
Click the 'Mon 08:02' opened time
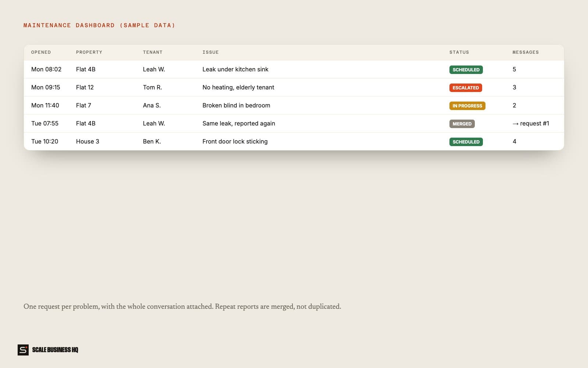pyautogui.click(x=46, y=69)
